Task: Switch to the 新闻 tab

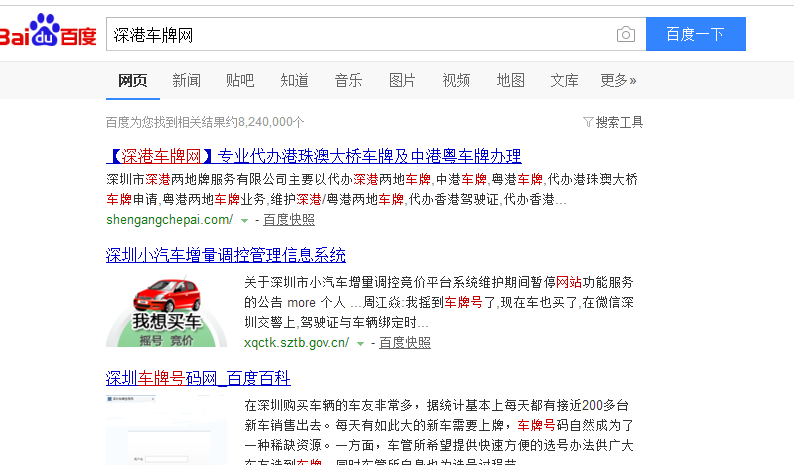Action: 186,80
